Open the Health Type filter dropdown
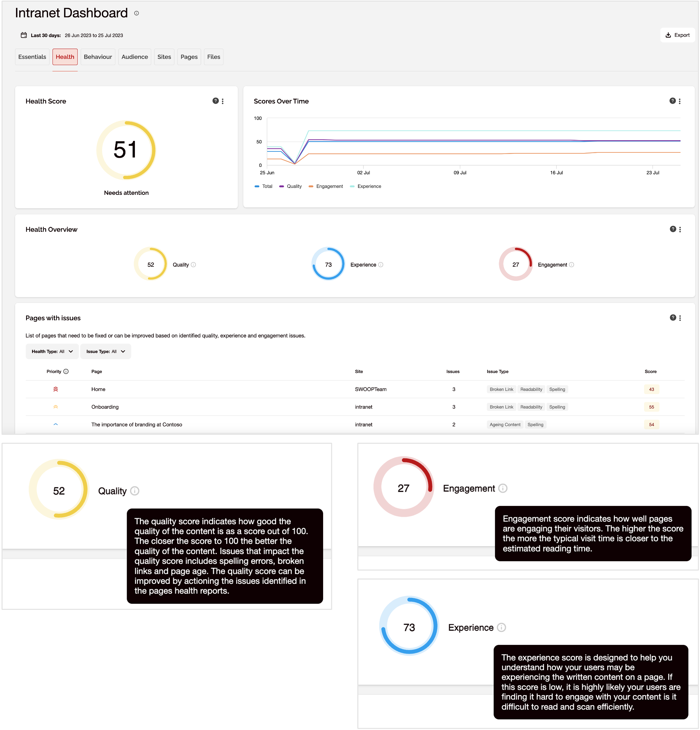 [x=52, y=351]
